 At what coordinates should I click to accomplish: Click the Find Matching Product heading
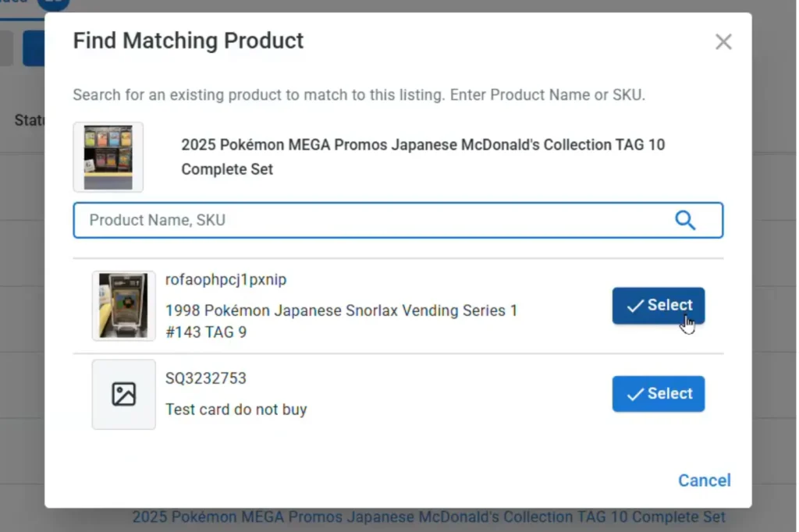[188, 41]
